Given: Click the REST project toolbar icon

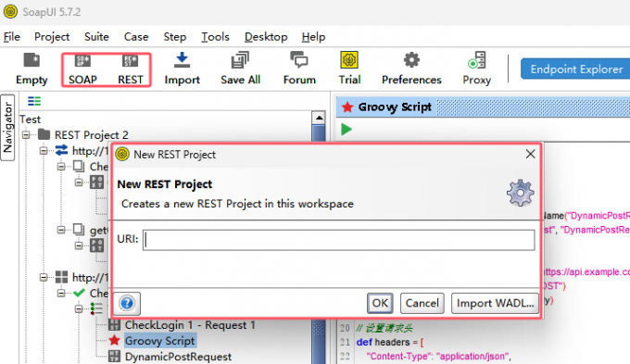Looking at the screenshot, I should click(x=131, y=61).
